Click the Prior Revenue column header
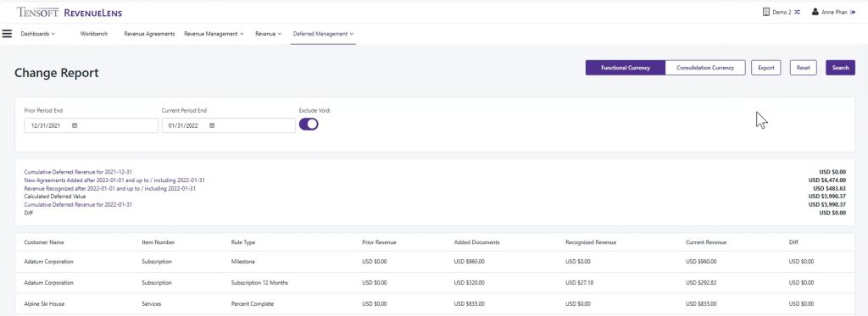 (x=379, y=242)
